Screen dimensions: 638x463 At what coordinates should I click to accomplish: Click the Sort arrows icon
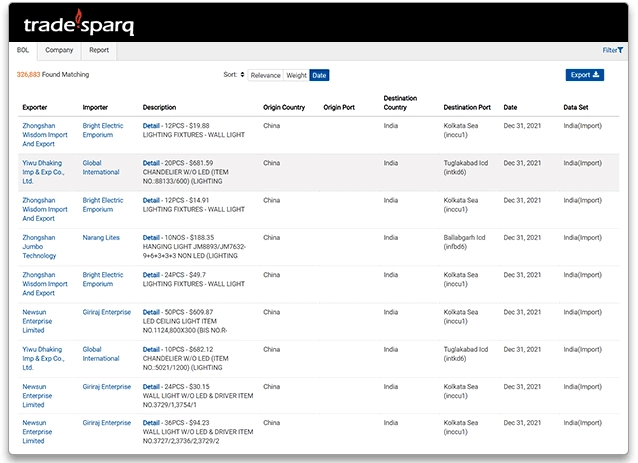242,74
